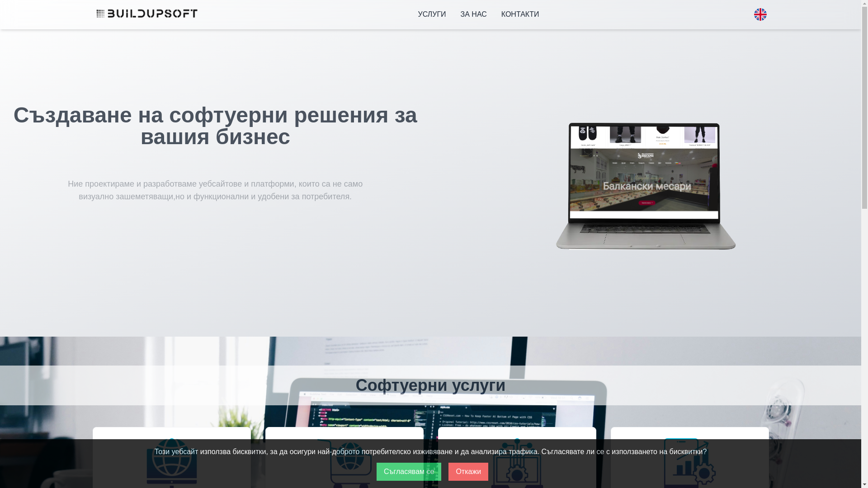Image resolution: width=868 pixels, height=488 pixels.
Task: Open the ЗА НАС menu item
Action: tap(473, 14)
